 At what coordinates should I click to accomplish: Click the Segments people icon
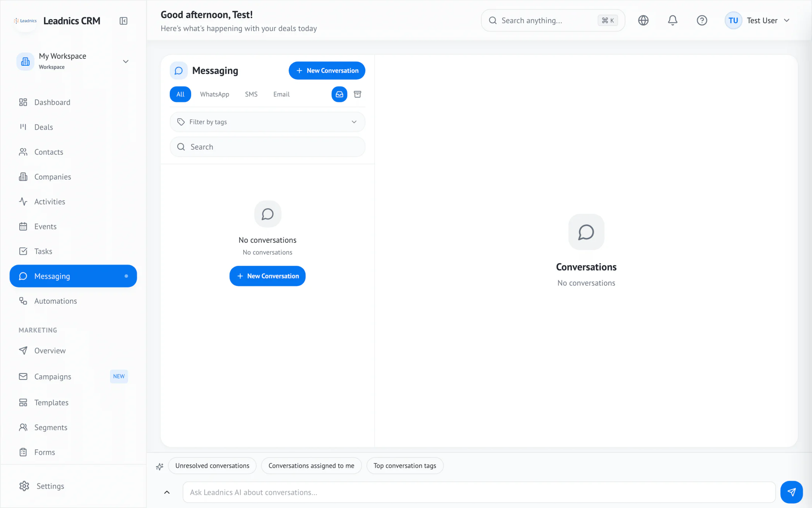pos(23,427)
